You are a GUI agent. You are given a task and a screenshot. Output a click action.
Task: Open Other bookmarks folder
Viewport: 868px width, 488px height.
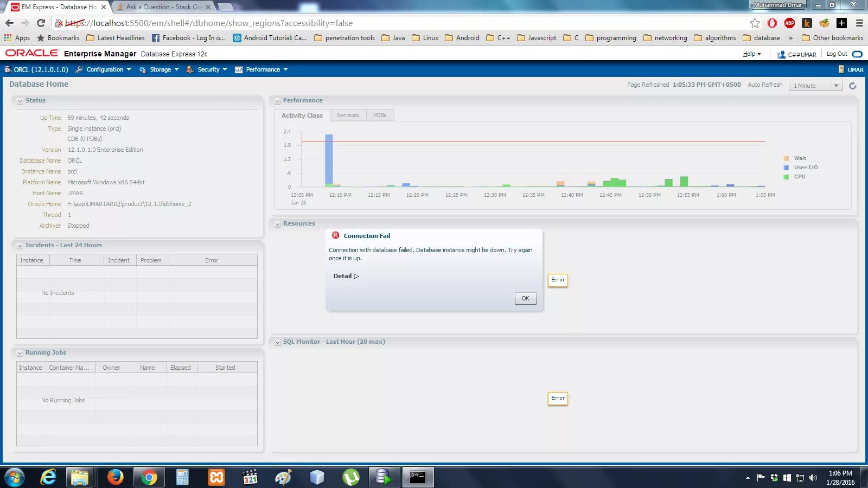[x=833, y=38]
